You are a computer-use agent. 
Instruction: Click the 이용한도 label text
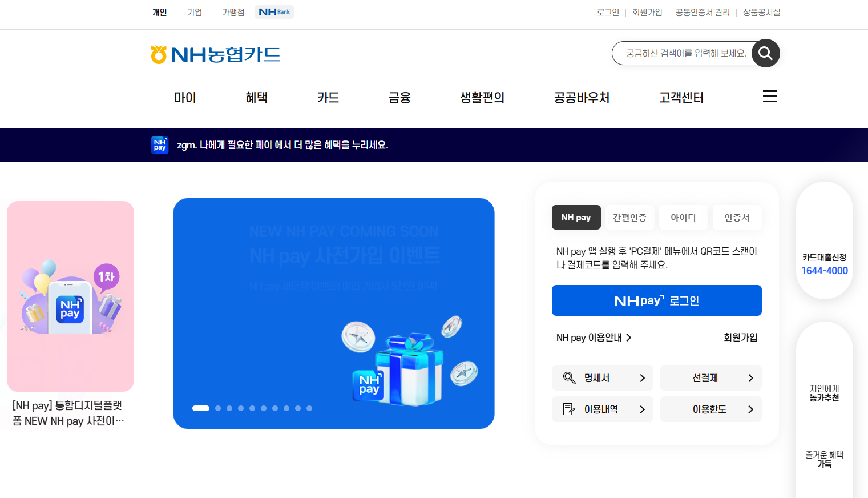point(709,409)
